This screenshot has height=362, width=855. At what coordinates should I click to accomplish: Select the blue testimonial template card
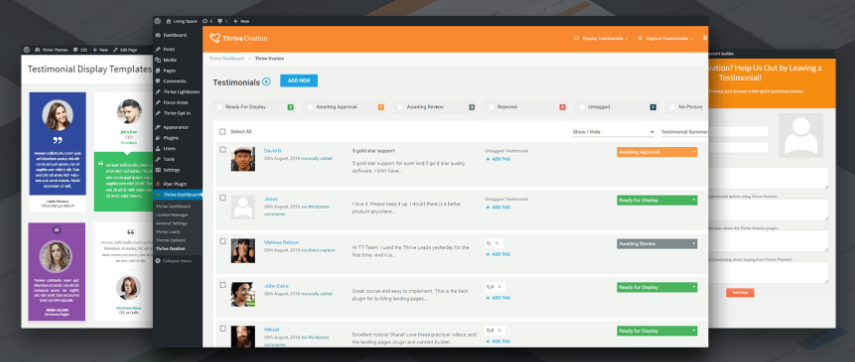(x=57, y=143)
